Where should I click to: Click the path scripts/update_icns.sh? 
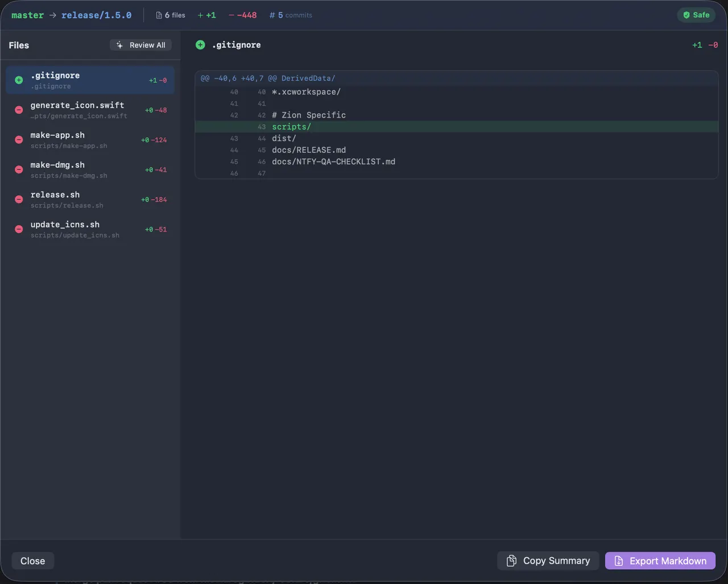(75, 235)
